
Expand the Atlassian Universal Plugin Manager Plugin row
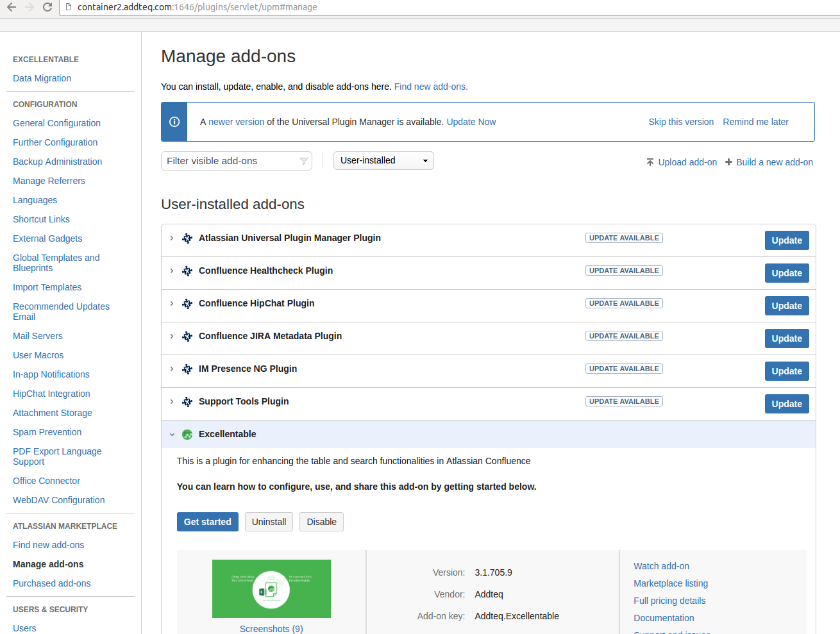(x=172, y=238)
